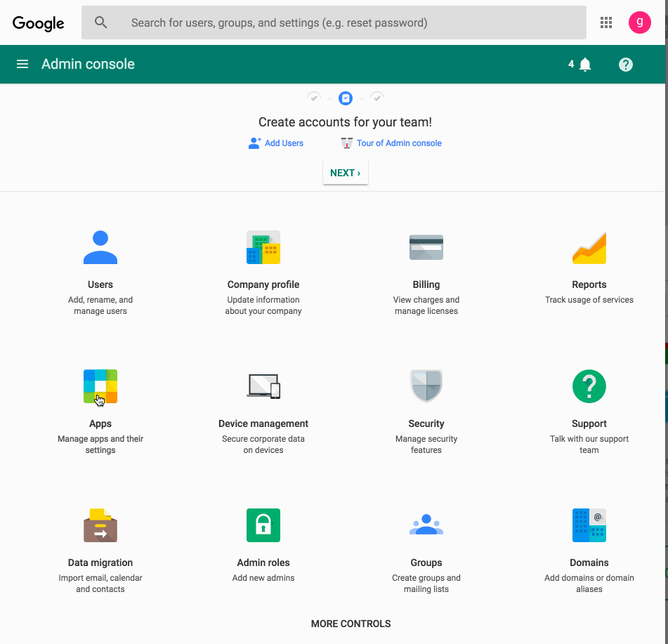Viewport: 668px width, 644px height.
Task: Click the Google logo
Action: (x=39, y=23)
